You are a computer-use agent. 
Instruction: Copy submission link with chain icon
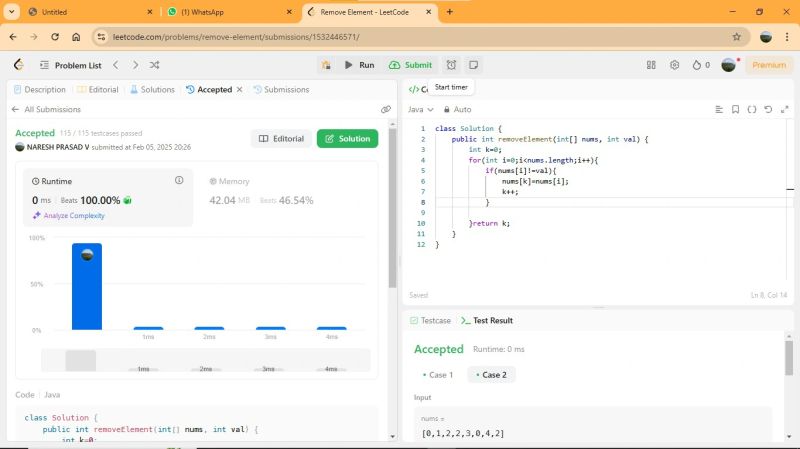(x=386, y=109)
